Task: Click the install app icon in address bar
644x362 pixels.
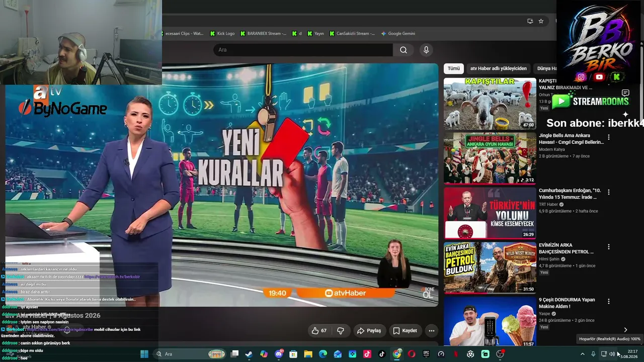Action: pos(530,21)
